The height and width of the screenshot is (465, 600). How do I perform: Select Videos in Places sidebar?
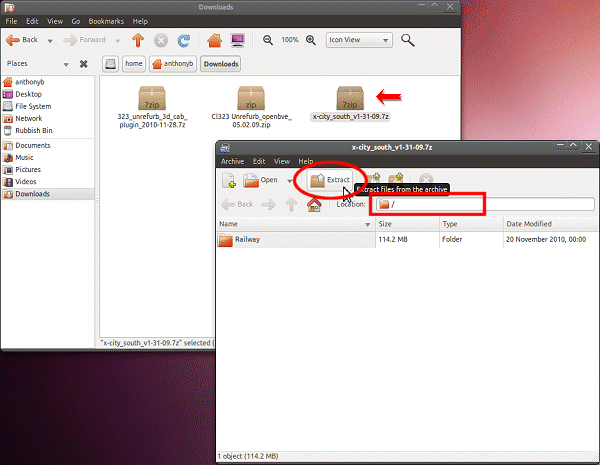click(x=48, y=182)
